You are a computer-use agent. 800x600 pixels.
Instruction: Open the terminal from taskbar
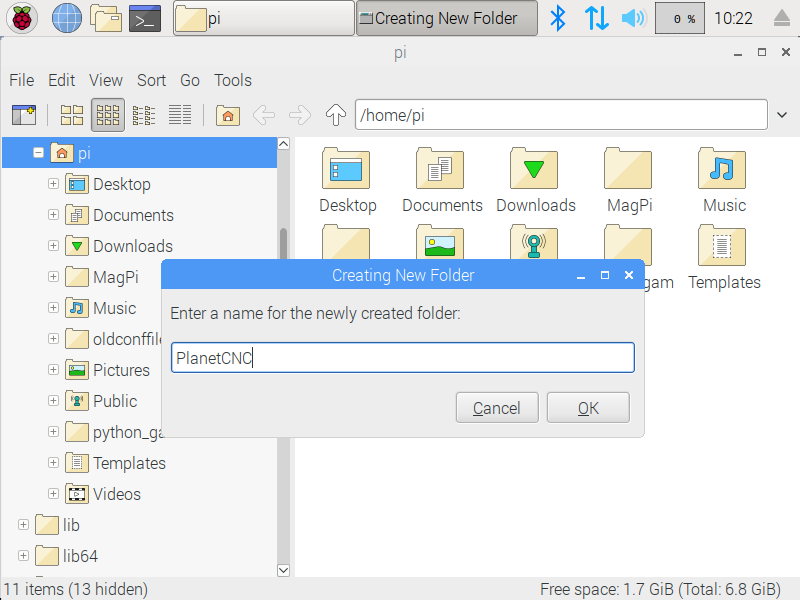pyautogui.click(x=145, y=18)
